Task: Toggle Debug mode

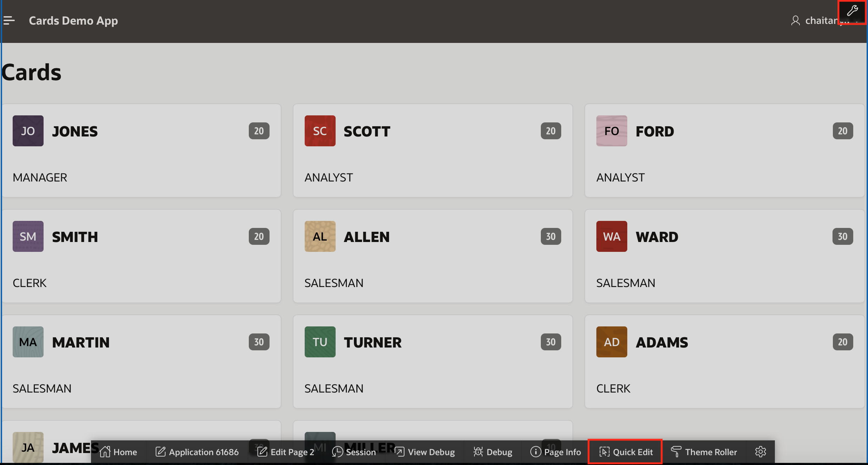Action: pyautogui.click(x=493, y=452)
